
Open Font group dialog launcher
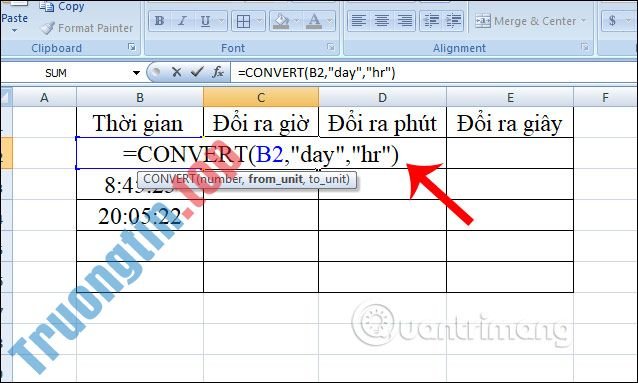tap(330, 47)
